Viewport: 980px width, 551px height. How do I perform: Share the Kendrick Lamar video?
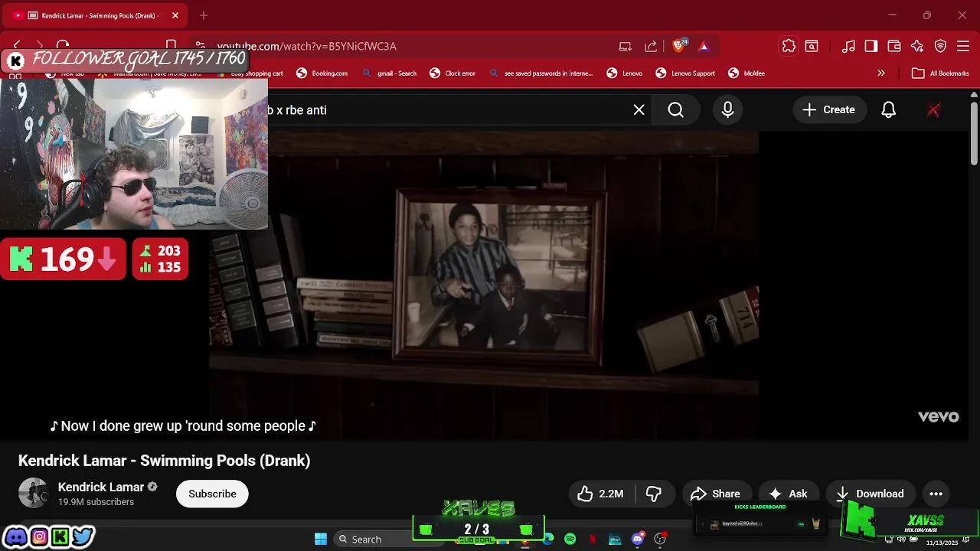[715, 494]
